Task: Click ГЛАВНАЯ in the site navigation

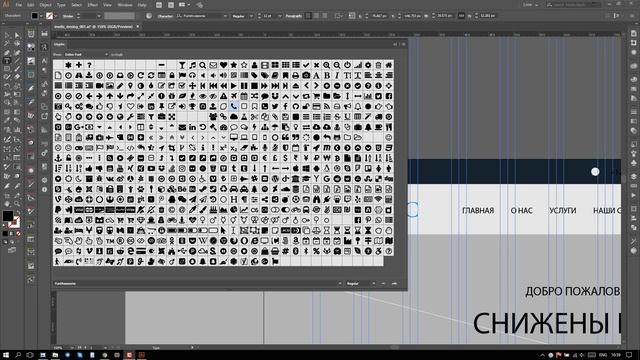Action: point(478,211)
